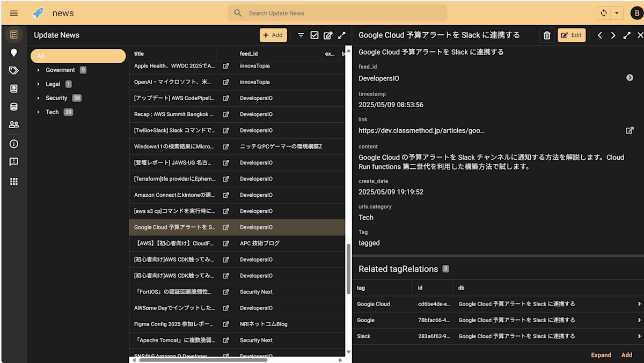Select the All filter item
644x363 pixels.
pyautogui.click(x=78, y=56)
